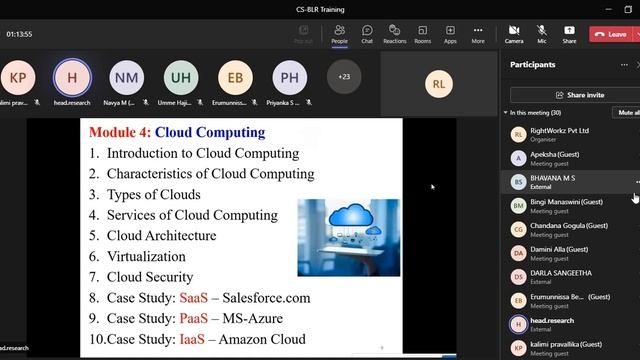The height and width of the screenshot is (360, 640).
Task: Select Chandana Gogula (Guest) in list
Action: click(x=571, y=229)
